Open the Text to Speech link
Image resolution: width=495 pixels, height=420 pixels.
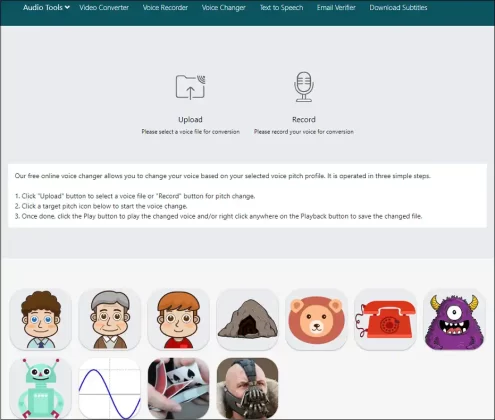tap(282, 7)
